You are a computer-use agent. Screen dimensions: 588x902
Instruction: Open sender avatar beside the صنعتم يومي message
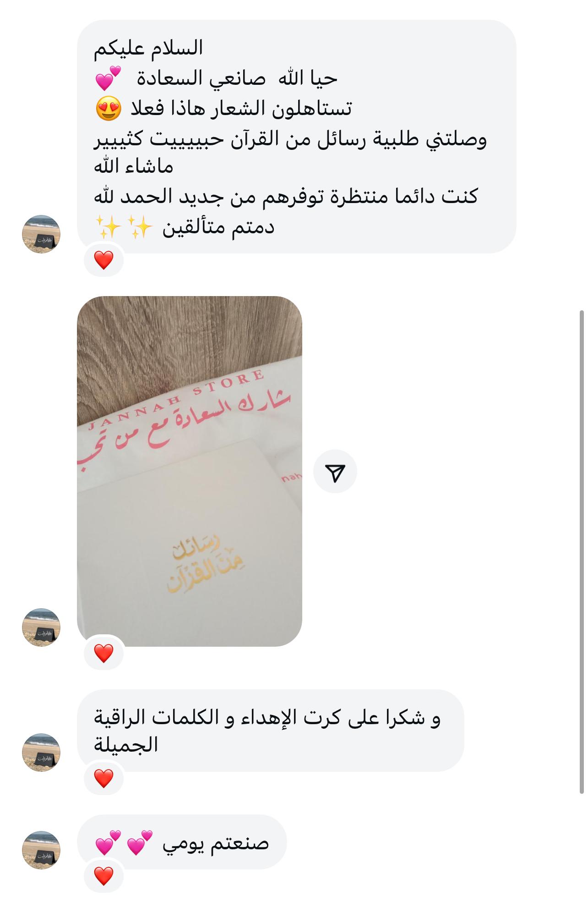point(41,851)
